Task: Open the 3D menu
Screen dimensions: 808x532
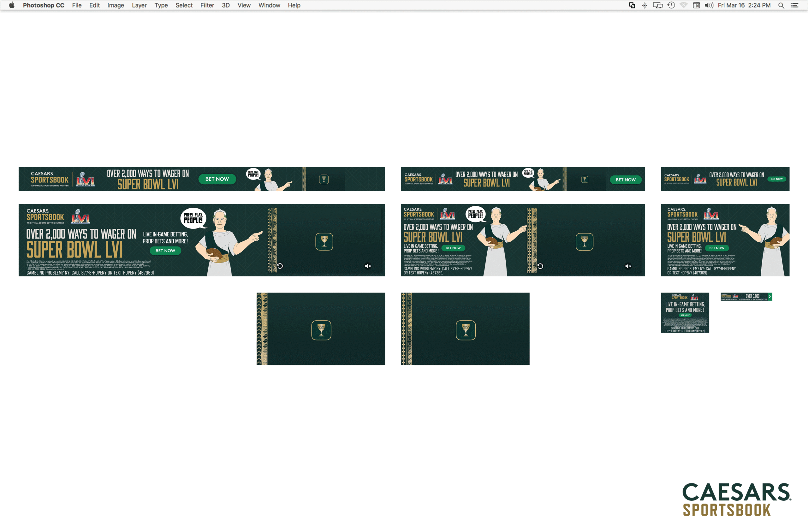Action: [226, 5]
